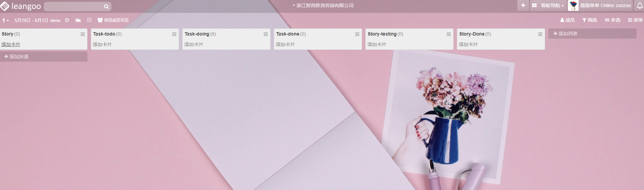Add a card in the Task-todo list

coord(102,44)
